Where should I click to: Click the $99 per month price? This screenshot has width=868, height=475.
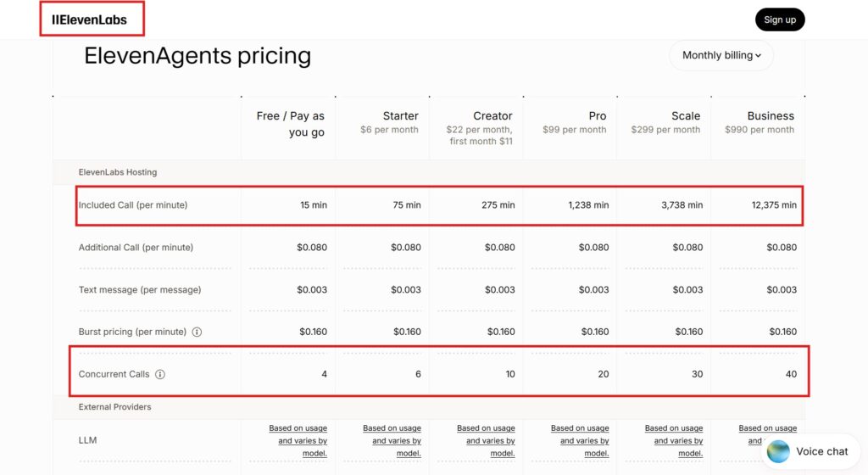(x=575, y=130)
